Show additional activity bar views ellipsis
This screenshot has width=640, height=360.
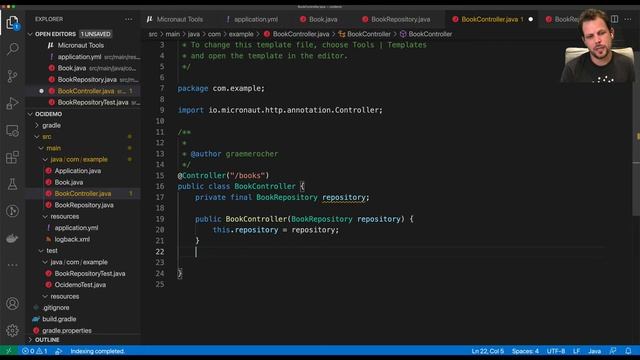pyautogui.click(x=12, y=265)
